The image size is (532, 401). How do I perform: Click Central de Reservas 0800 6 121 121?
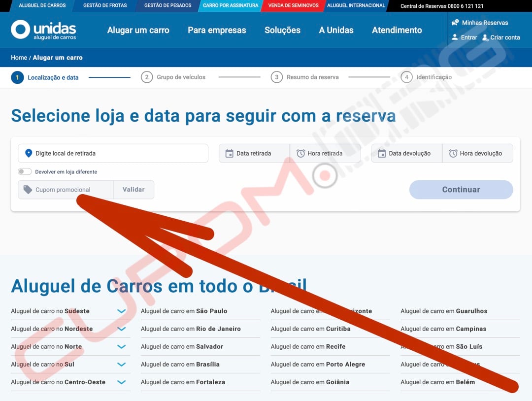(442, 6)
